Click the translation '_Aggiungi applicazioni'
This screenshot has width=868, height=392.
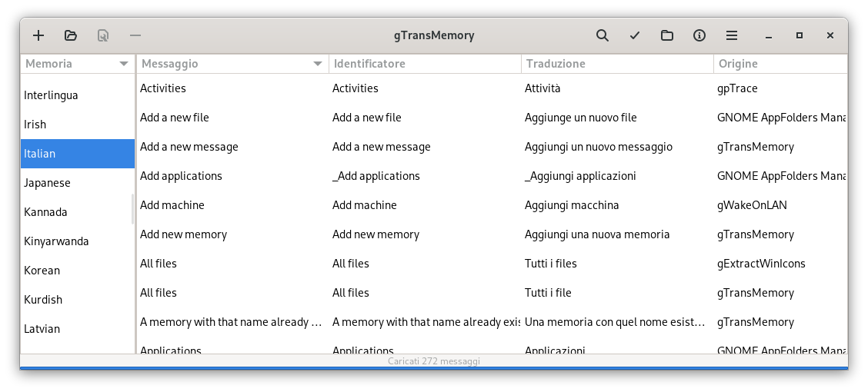point(580,176)
